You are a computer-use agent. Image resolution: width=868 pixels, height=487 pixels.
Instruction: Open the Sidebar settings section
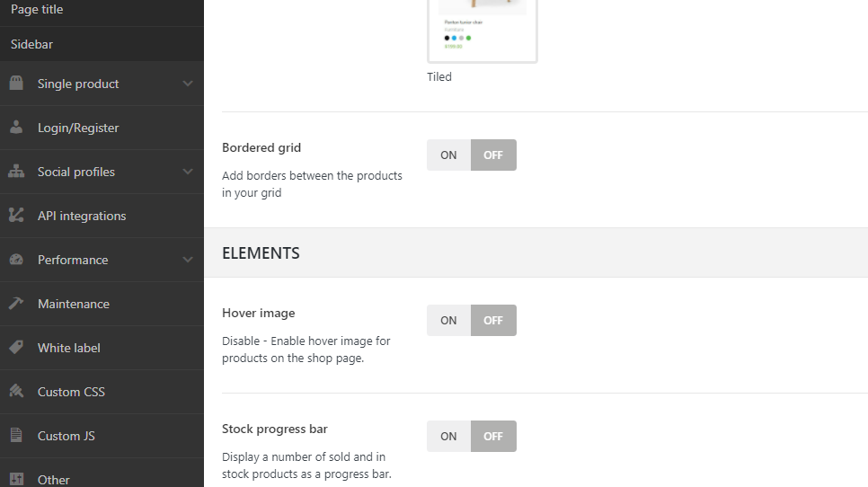33,44
